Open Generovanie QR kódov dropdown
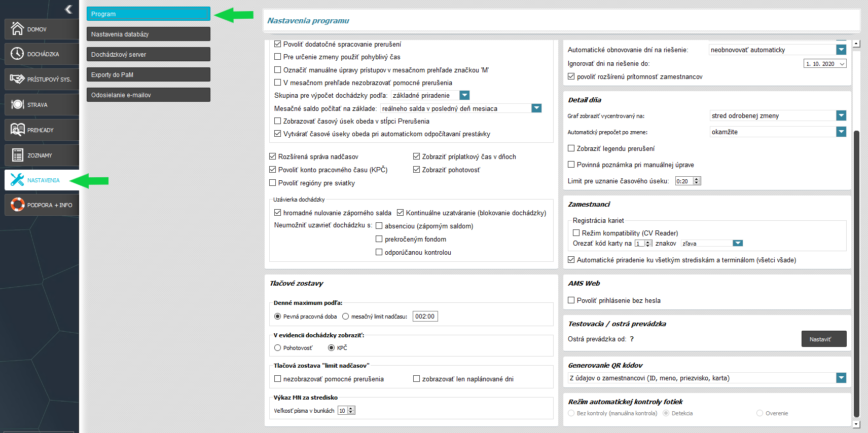868x433 pixels. [x=841, y=378]
